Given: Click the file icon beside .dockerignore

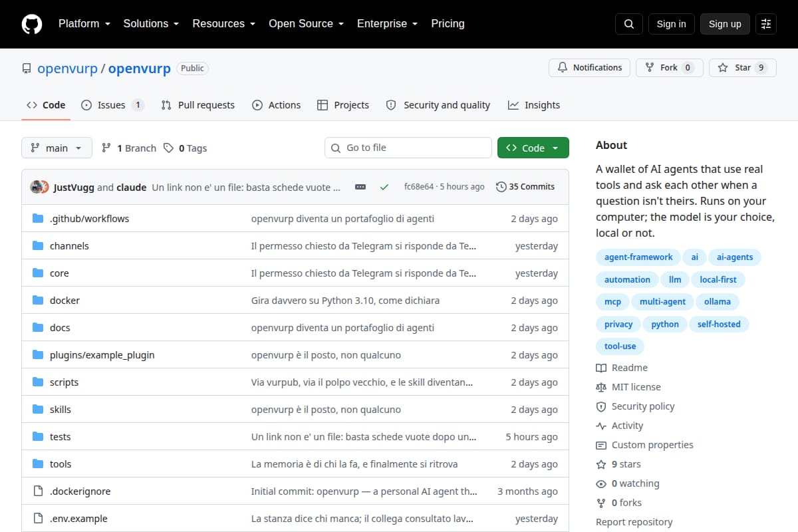Looking at the screenshot, I should [38, 491].
